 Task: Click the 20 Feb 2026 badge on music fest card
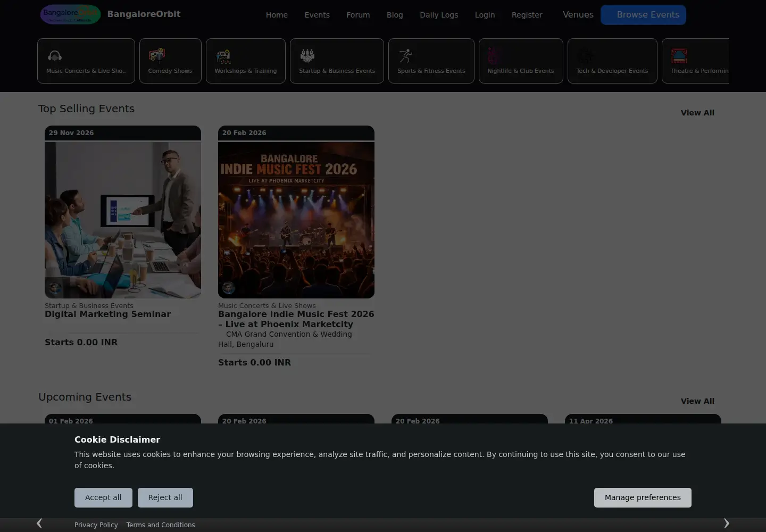pyautogui.click(x=244, y=133)
